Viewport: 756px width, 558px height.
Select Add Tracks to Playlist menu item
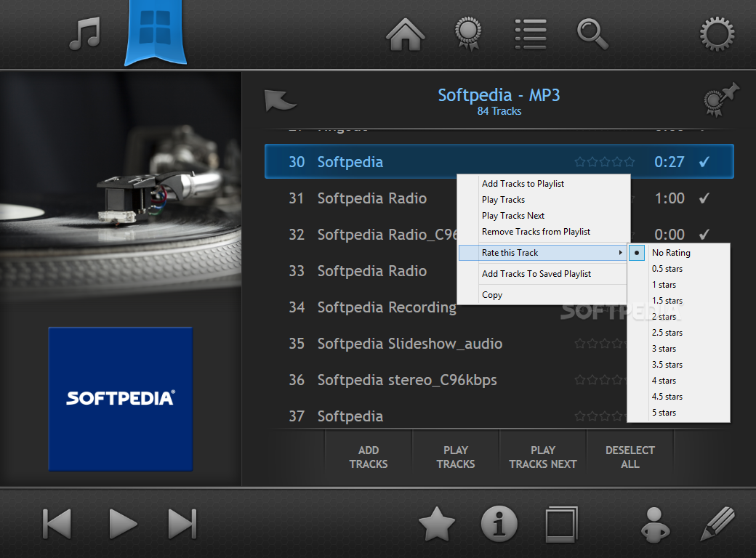coord(544,184)
